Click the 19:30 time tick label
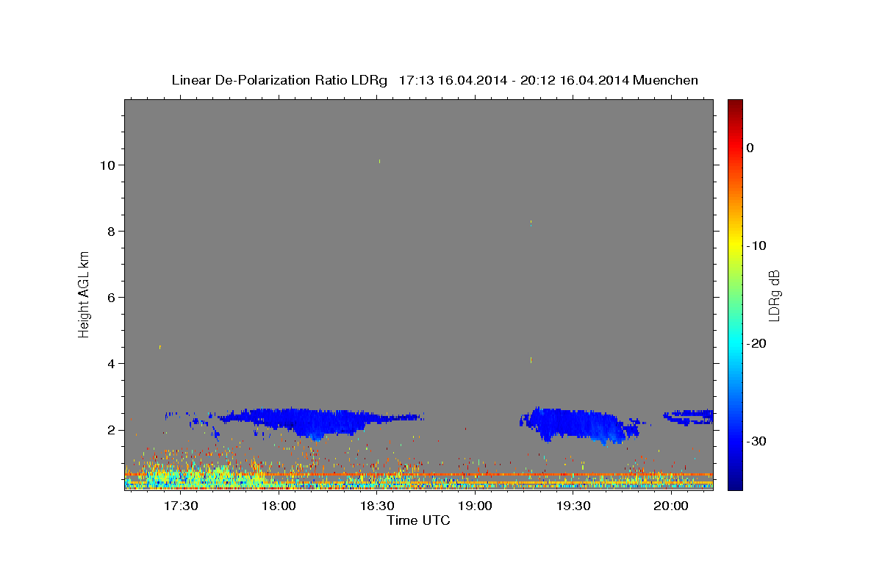The height and width of the screenshot is (588, 882). coord(573,506)
